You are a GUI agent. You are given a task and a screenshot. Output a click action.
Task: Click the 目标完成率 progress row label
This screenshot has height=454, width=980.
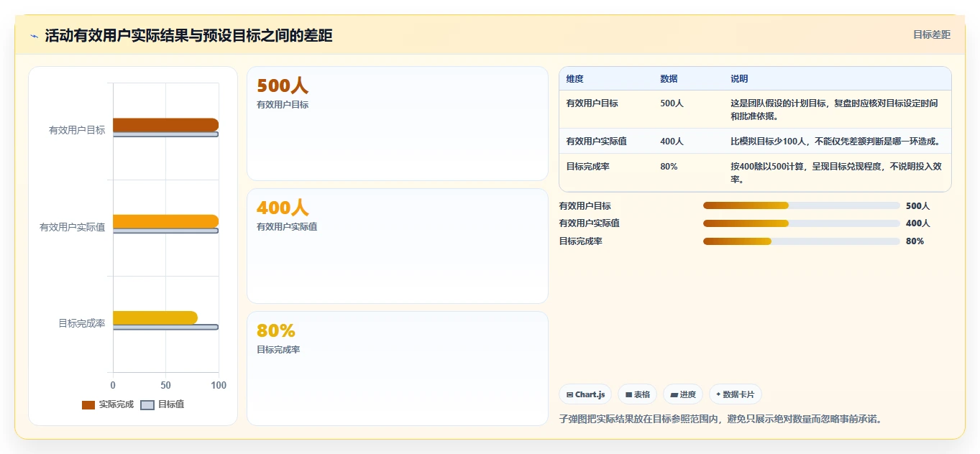click(x=581, y=241)
